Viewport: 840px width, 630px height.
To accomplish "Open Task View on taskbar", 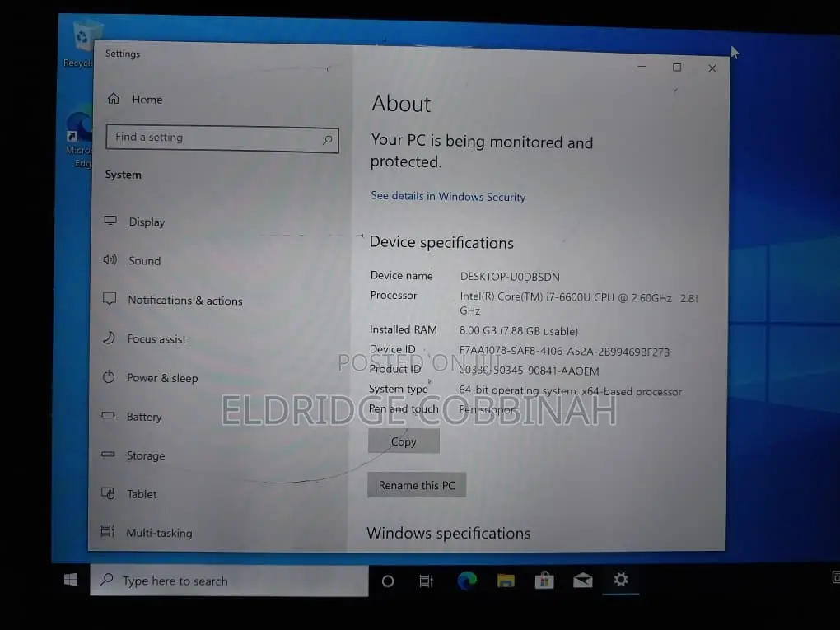I will click(x=426, y=581).
